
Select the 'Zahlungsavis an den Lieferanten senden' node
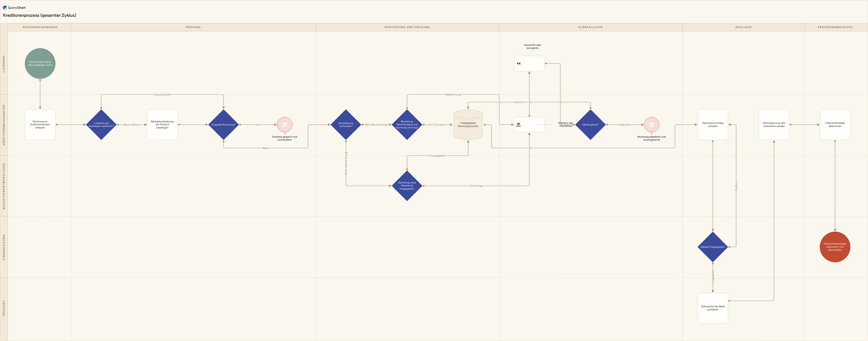774,125
